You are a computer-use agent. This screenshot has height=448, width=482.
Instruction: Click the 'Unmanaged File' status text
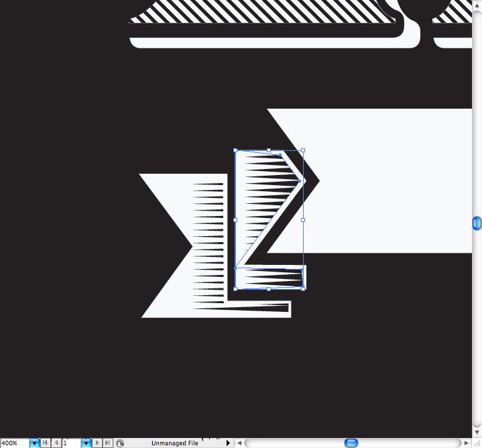click(x=174, y=443)
